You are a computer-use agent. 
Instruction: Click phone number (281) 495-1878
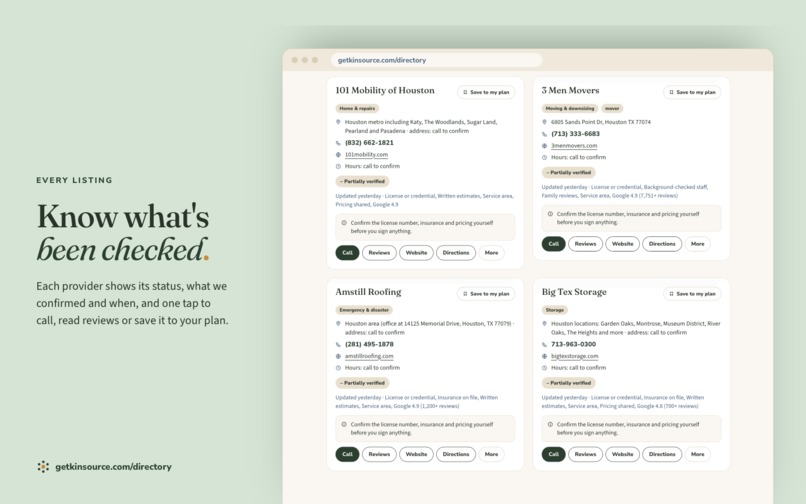pyautogui.click(x=369, y=344)
